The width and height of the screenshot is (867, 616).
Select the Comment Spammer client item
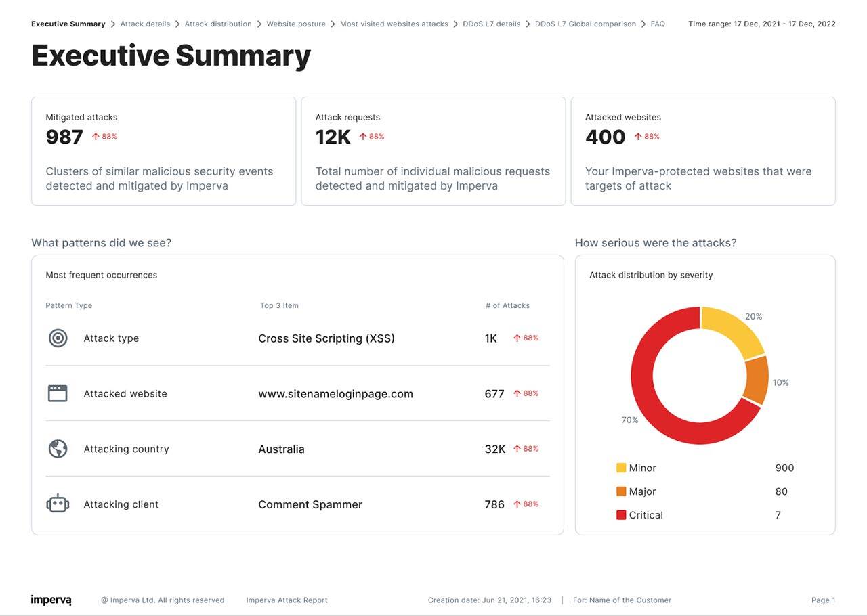point(310,504)
